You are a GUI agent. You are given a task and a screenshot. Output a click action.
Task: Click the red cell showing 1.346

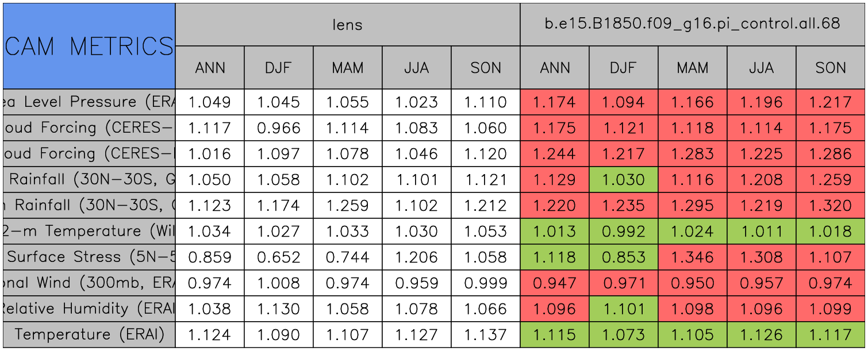click(692, 257)
